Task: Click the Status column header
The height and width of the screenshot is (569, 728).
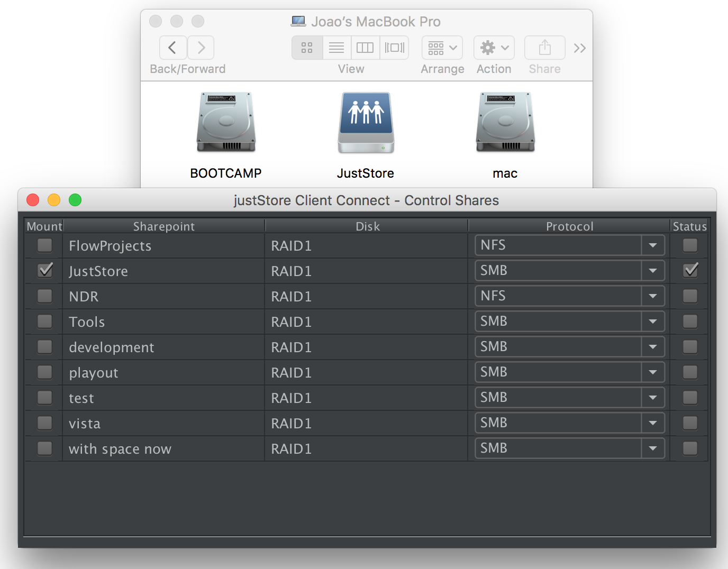Action: (689, 226)
